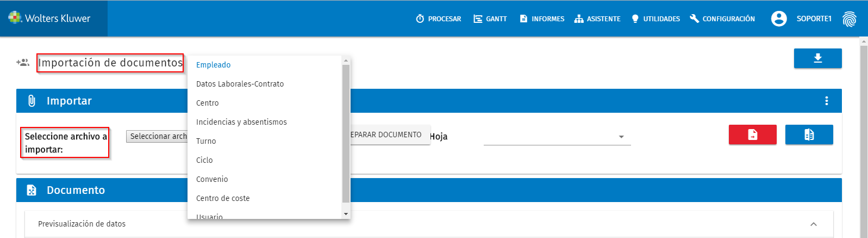Open the GANTT view
868x238 pixels.
pos(490,19)
